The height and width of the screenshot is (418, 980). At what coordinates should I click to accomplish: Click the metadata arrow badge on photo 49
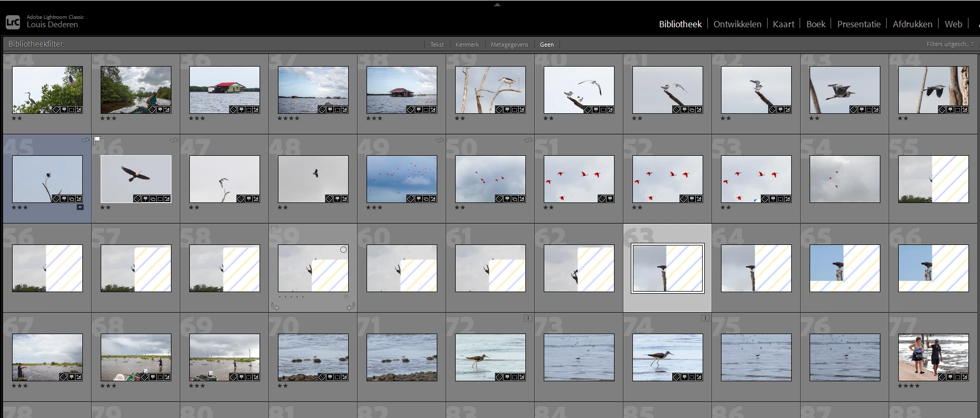pyautogui.click(x=439, y=140)
